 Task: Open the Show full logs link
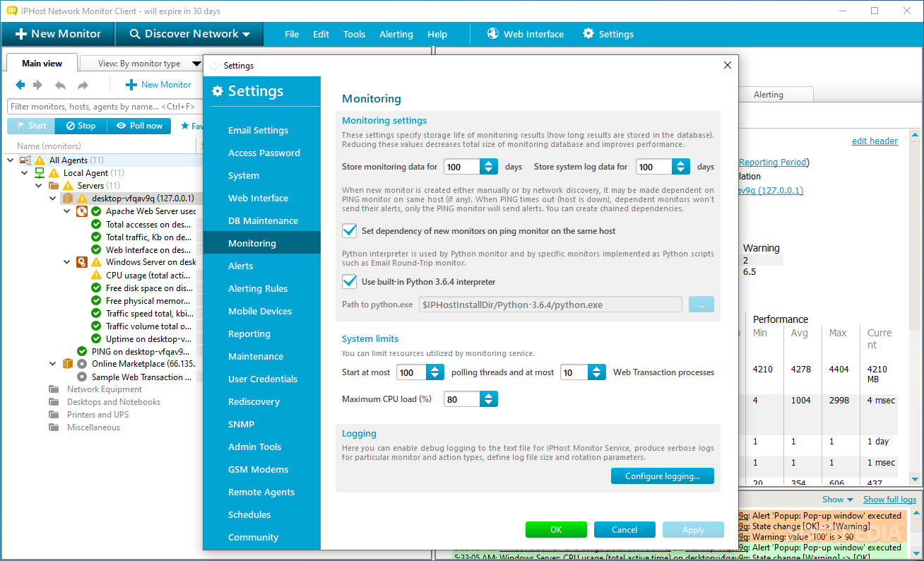pos(890,500)
